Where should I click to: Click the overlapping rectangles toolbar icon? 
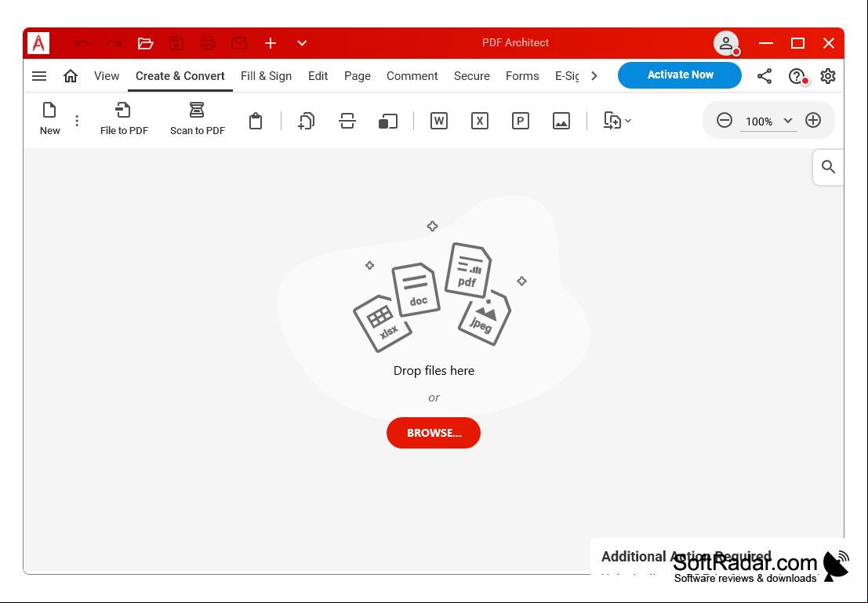coord(388,121)
